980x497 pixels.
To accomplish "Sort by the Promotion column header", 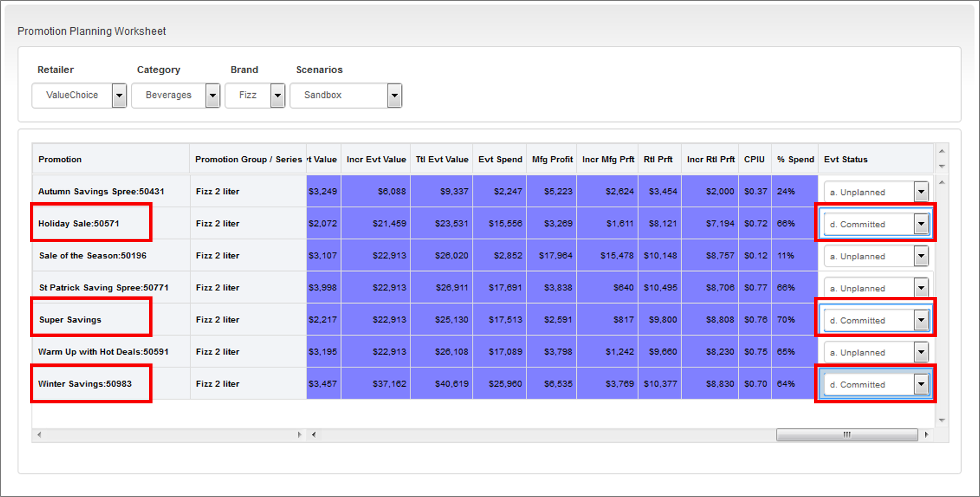I will pyautogui.click(x=111, y=159).
